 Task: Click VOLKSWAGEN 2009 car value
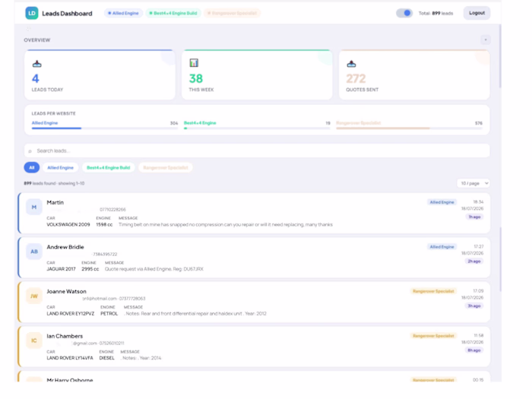point(68,225)
